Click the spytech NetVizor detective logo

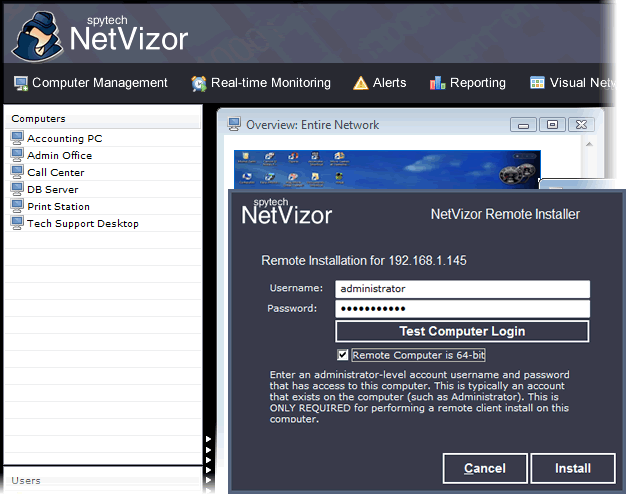37,37
